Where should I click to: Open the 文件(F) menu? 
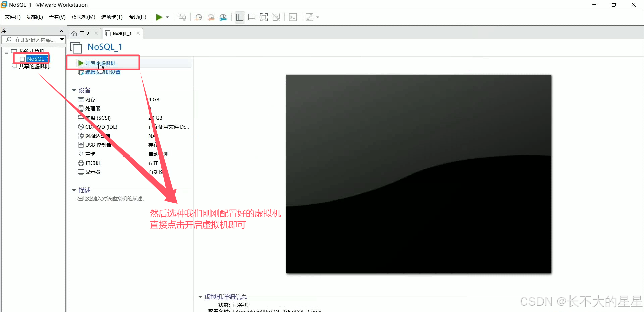(13, 17)
